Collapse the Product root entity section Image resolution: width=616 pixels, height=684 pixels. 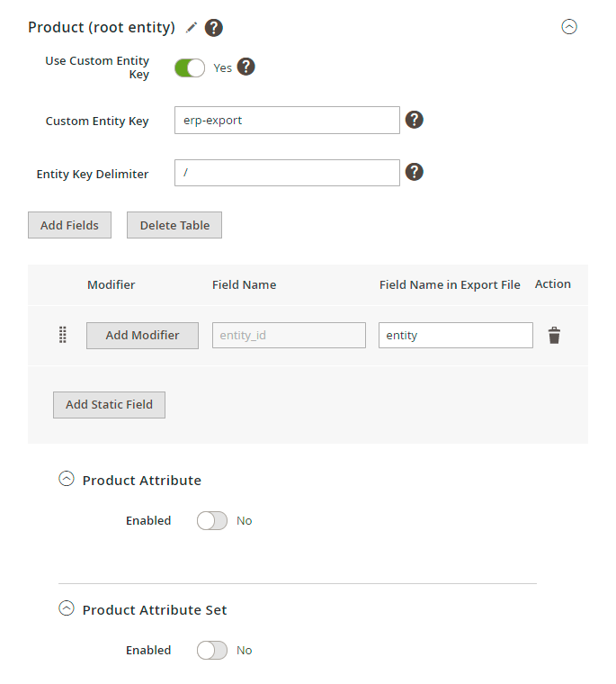568,27
